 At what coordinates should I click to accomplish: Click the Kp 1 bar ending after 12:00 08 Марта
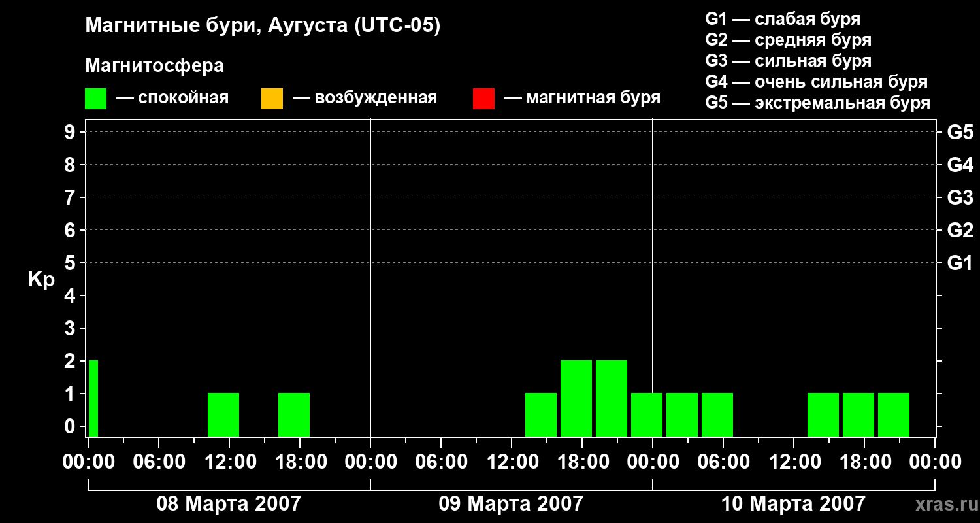[x=223, y=414]
